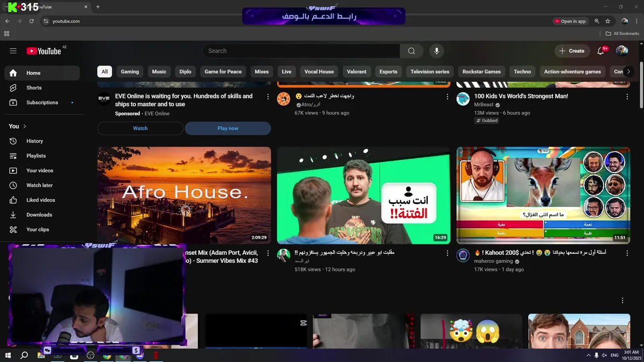The image size is (644, 362).
Task: Open the EVE Online advertiser logo
Action: [x=104, y=99]
